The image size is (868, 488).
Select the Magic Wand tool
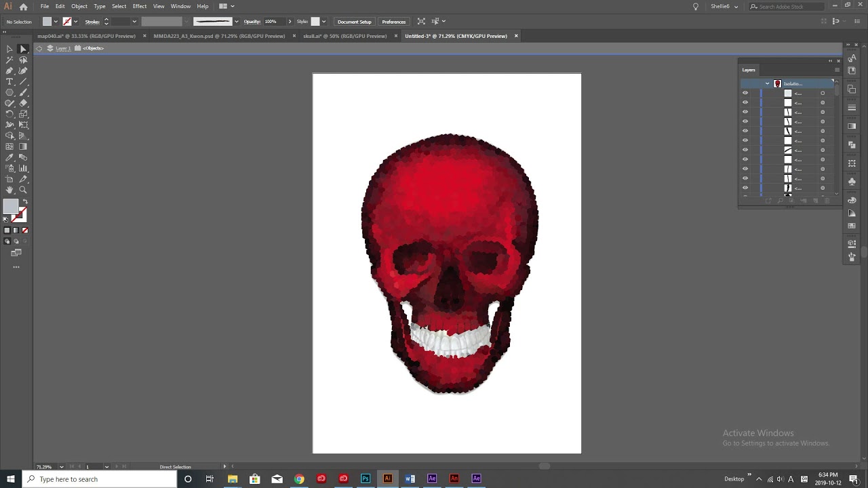pyautogui.click(x=9, y=60)
